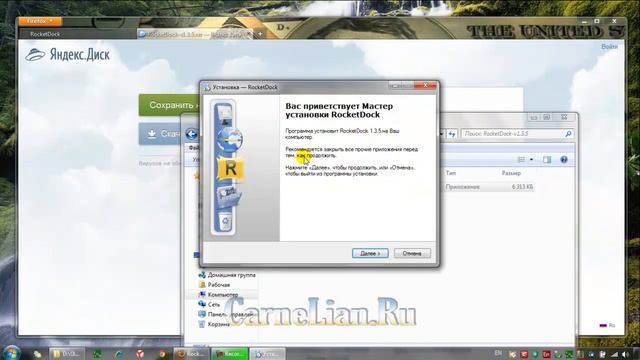This screenshot has width=640, height=360.
Task: Click the Войти link on Yandex Disk
Action: tap(609, 47)
